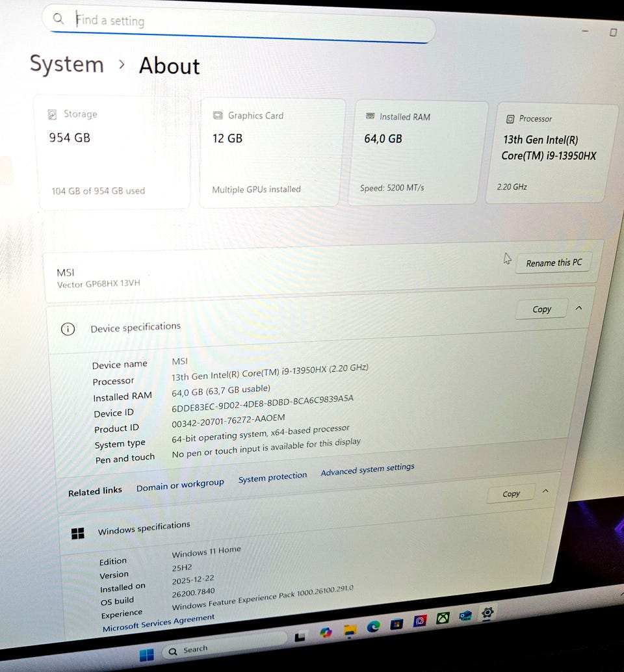624x672 pixels.
Task: Click the Find a setting search field
Action: coord(239,23)
